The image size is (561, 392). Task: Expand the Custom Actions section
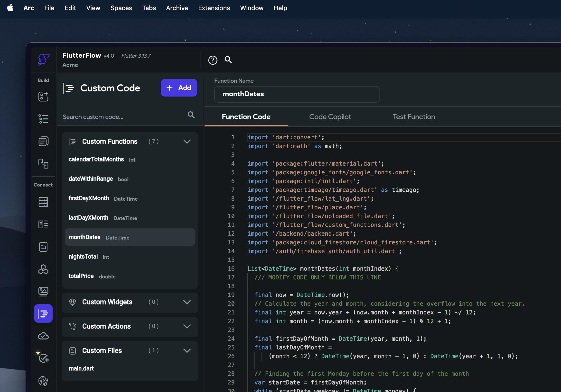coord(187,326)
